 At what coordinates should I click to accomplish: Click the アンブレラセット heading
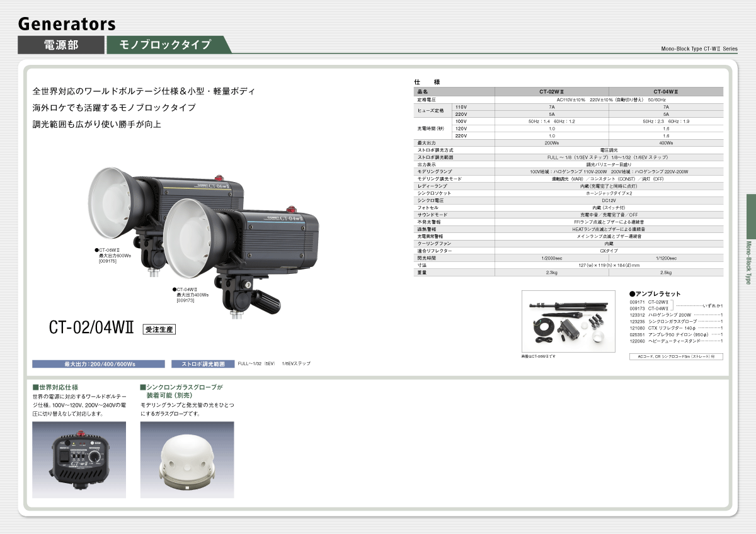655,294
